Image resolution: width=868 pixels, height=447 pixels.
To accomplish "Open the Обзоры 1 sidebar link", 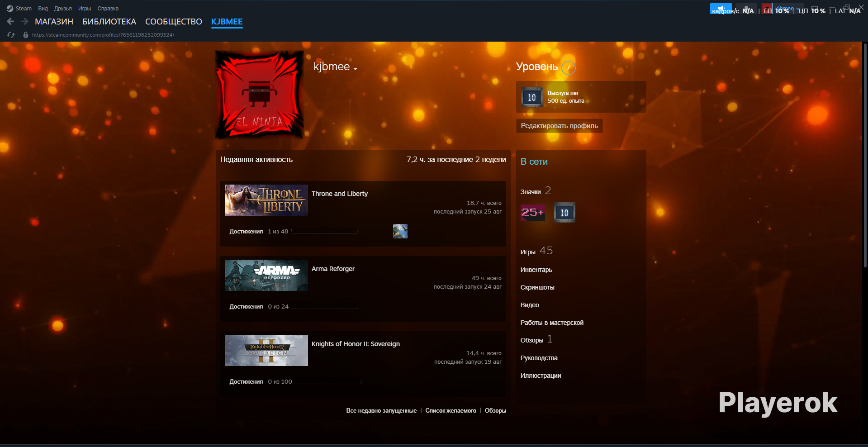I will pyautogui.click(x=536, y=339).
